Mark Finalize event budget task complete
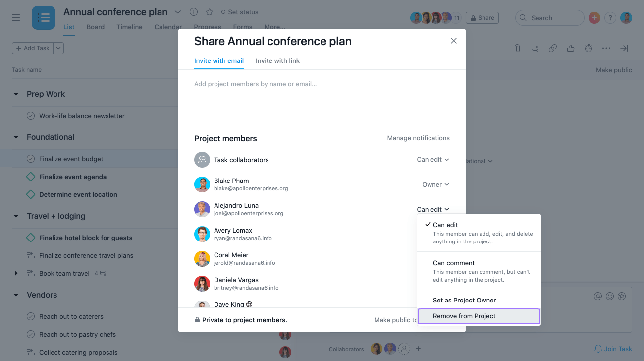 pos(30,159)
